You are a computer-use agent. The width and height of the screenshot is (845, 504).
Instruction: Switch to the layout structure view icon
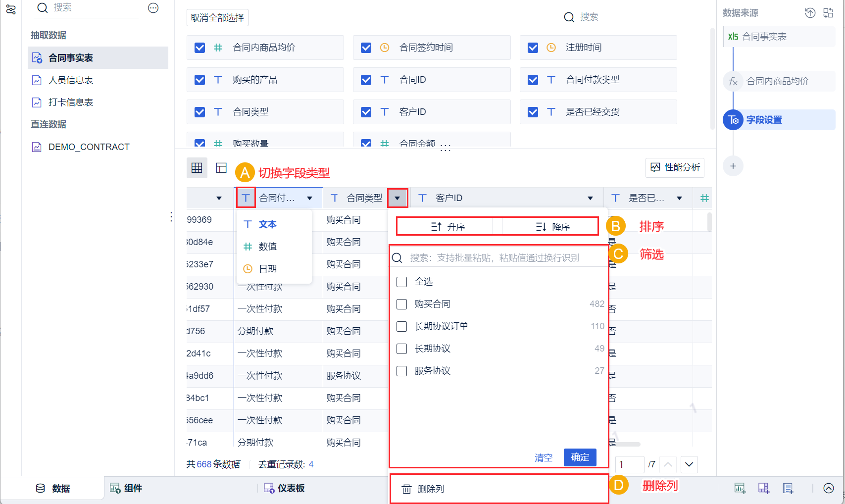point(221,168)
